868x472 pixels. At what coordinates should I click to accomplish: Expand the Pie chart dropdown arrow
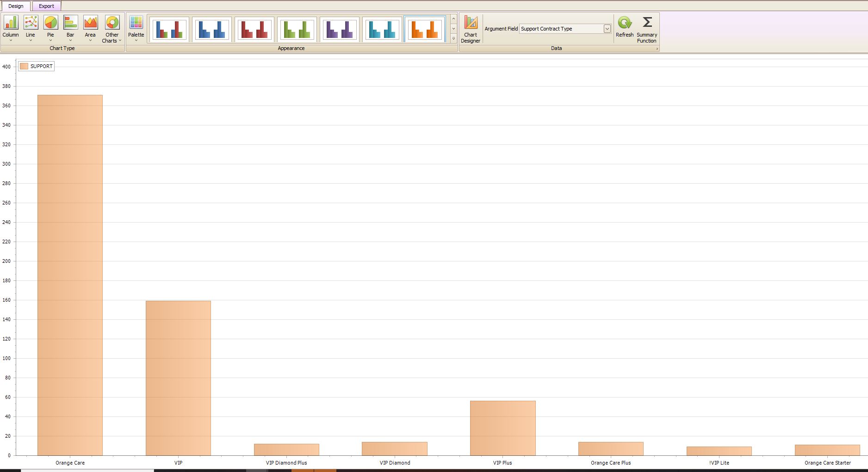[50, 41]
